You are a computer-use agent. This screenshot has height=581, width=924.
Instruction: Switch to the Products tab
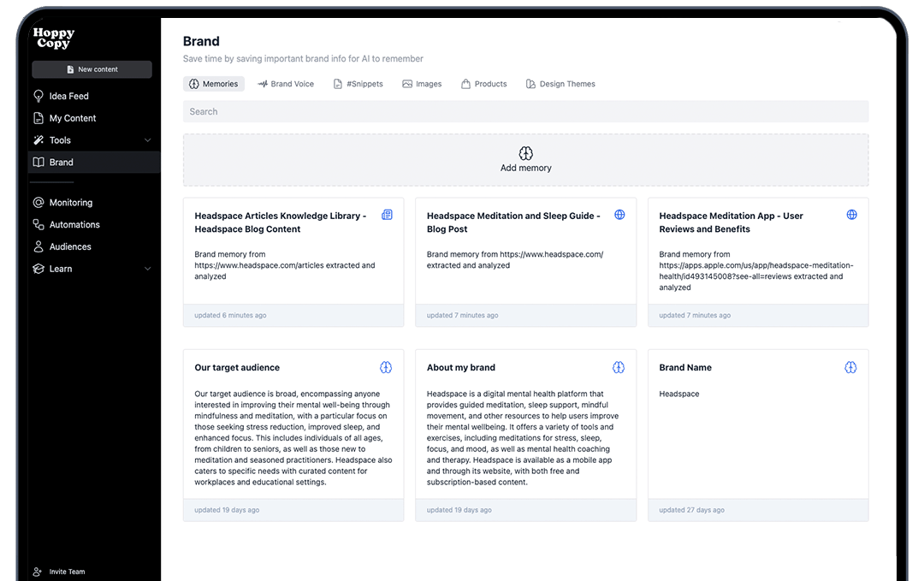[x=483, y=84]
